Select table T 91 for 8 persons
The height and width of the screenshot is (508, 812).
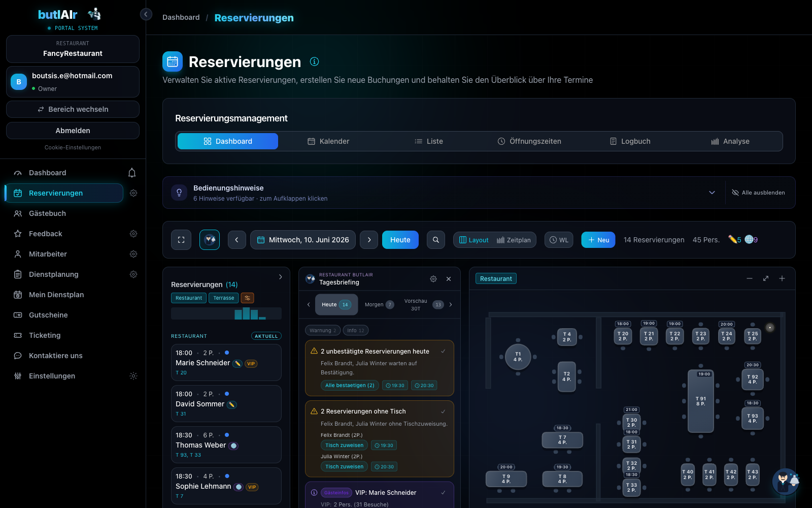point(701,401)
